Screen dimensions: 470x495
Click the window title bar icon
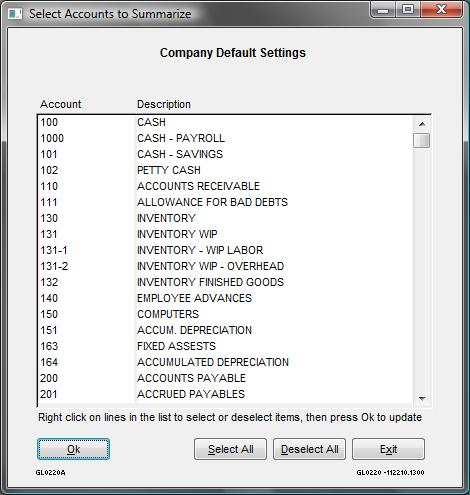click(x=15, y=14)
